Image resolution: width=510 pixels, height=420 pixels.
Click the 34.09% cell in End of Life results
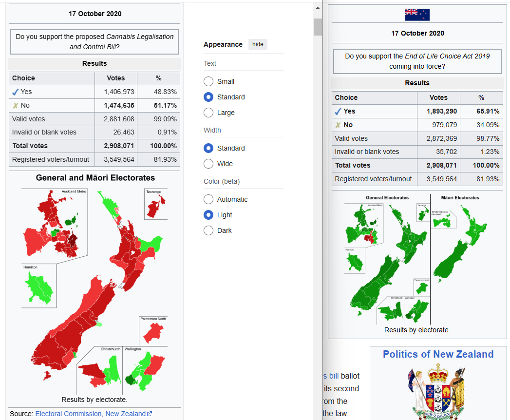[481, 125]
